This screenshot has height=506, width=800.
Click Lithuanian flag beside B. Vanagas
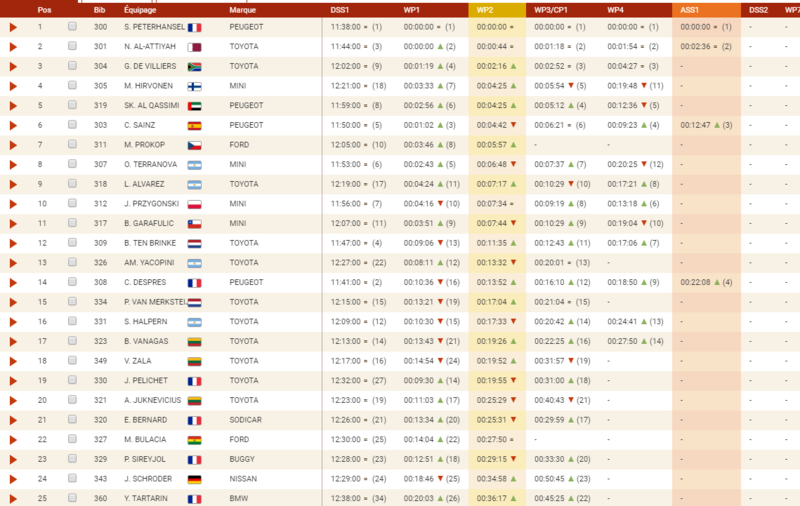194,342
